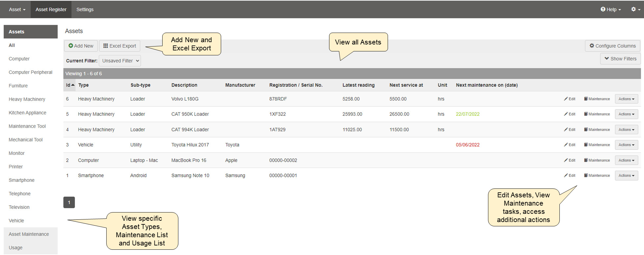644x255 pixels.
Task: Filter assets by Heavy Machinery type
Action: (x=27, y=99)
